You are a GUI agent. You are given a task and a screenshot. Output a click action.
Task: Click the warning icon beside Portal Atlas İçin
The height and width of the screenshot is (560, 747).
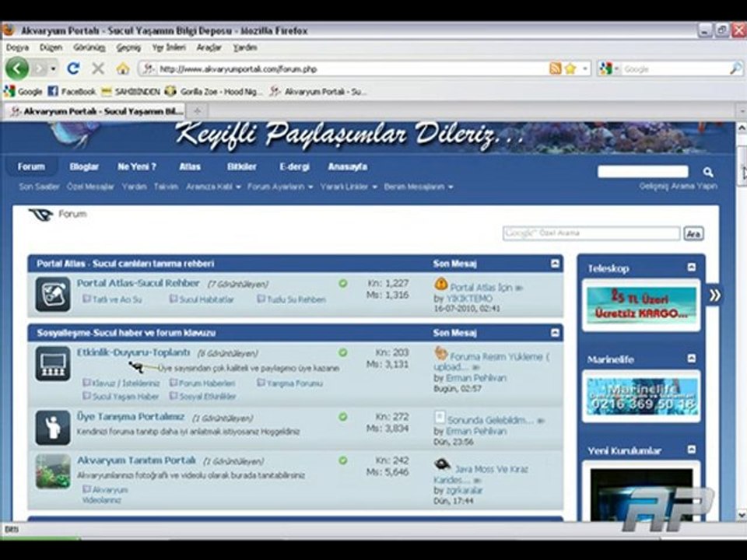tap(441, 285)
